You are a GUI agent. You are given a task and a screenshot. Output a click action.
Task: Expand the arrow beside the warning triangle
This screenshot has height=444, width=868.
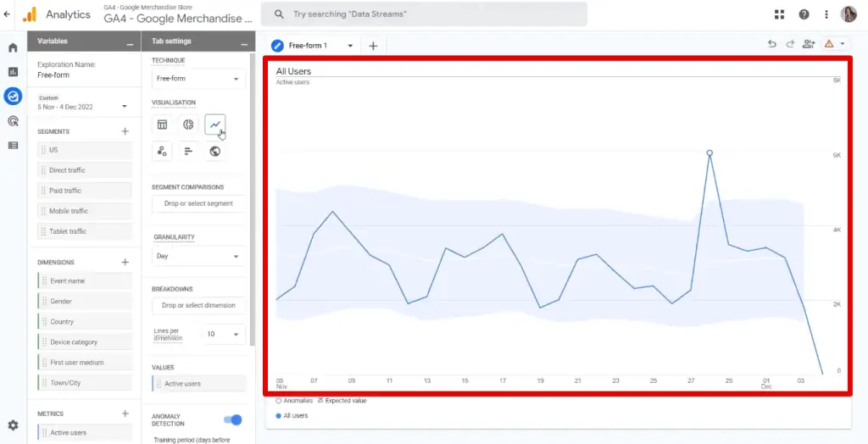[x=843, y=44]
